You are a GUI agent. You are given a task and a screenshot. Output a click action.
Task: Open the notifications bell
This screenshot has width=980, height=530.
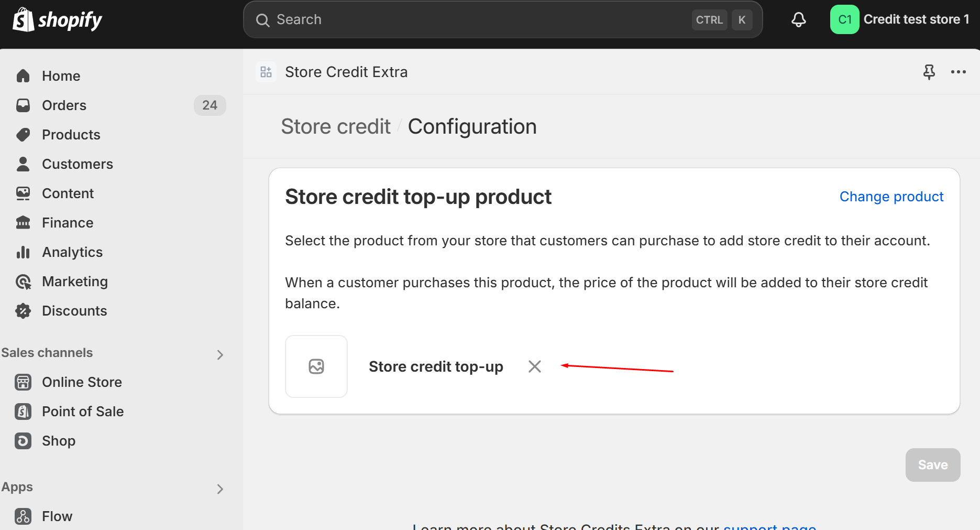(x=798, y=20)
